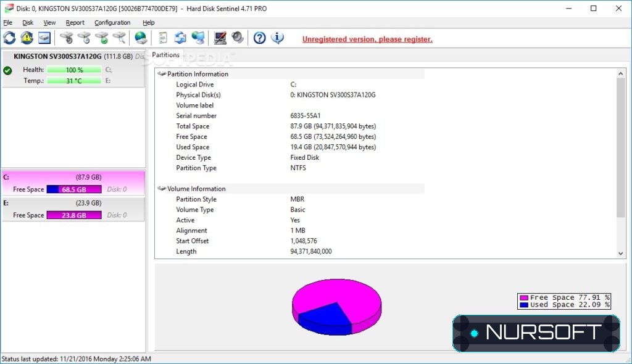The width and height of the screenshot is (632, 364).
Task: Click the partition info scrollbar up arrow
Action: point(621,73)
